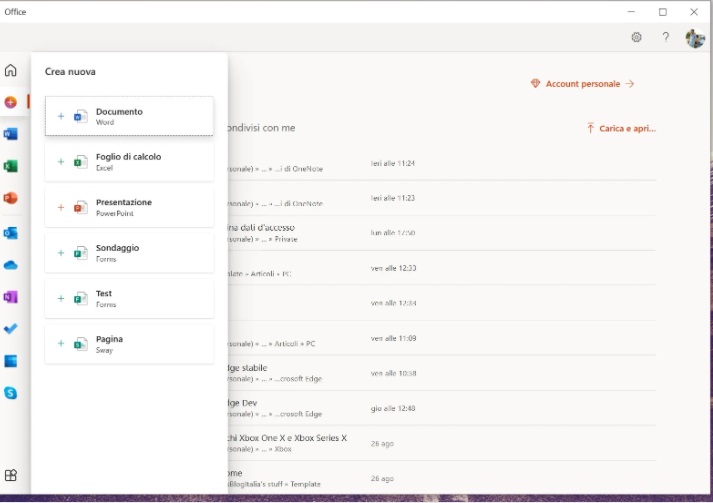Image resolution: width=713 pixels, height=503 pixels.
Task: Open Skype from the sidebar
Action: [x=10, y=393]
